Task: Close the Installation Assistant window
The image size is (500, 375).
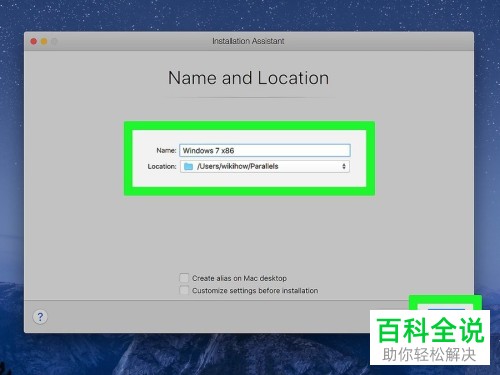Action: (x=34, y=41)
